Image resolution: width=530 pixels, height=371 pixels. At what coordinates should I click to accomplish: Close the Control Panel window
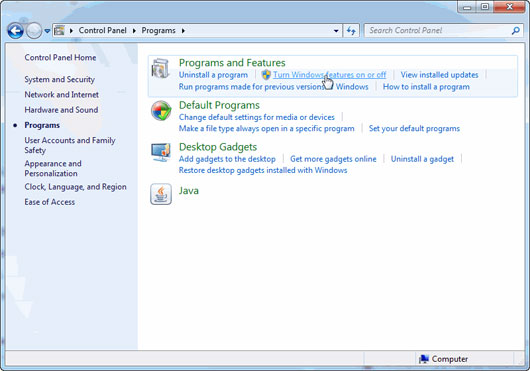coord(509,7)
